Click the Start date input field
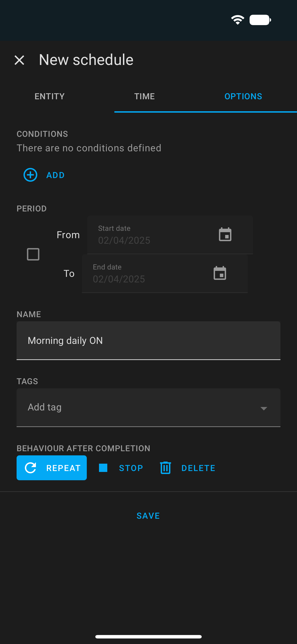 click(x=170, y=235)
